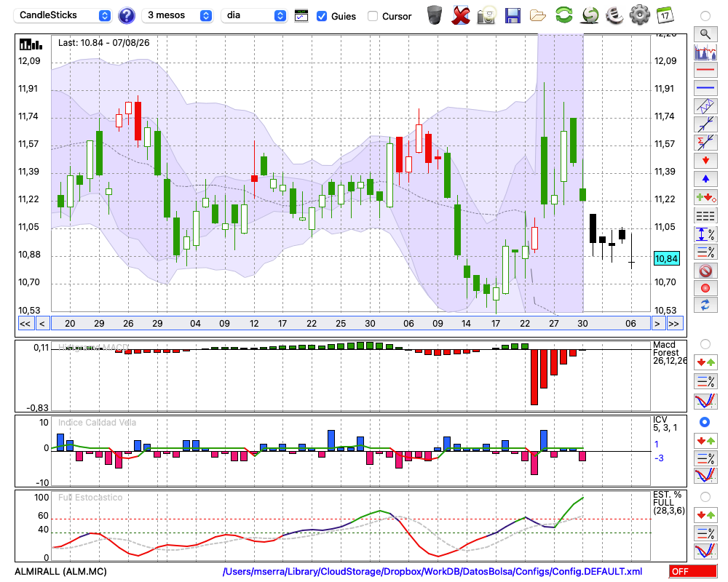Screen dimensions: 728x582
Task: Click the red prohibition sign icon in the sidebar
Action: 705,270
